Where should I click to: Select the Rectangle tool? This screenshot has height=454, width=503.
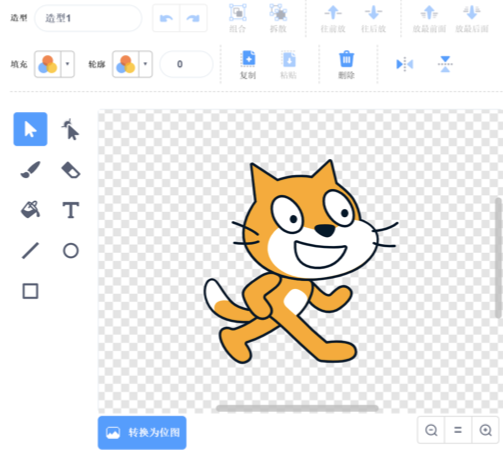(x=30, y=291)
